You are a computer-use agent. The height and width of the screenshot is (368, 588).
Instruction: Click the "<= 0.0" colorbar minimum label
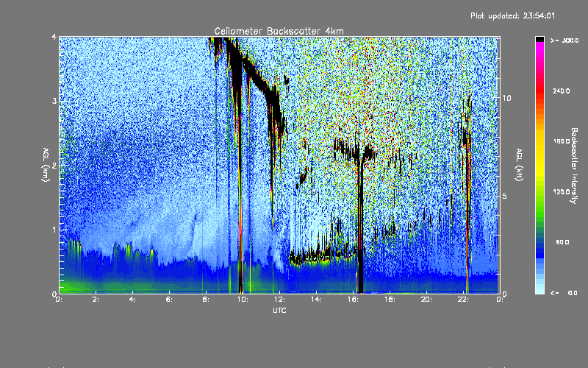coord(564,293)
